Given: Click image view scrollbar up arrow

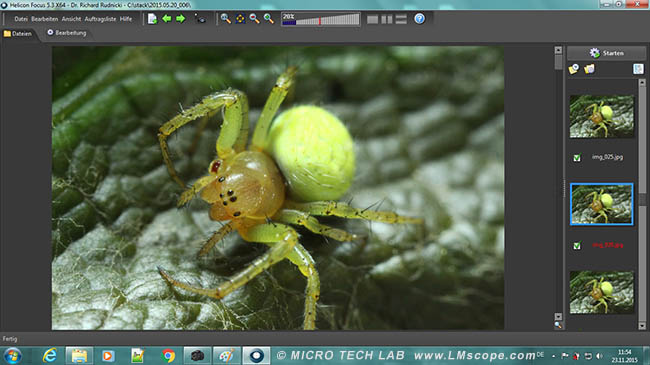Looking at the screenshot, I should 558,50.
